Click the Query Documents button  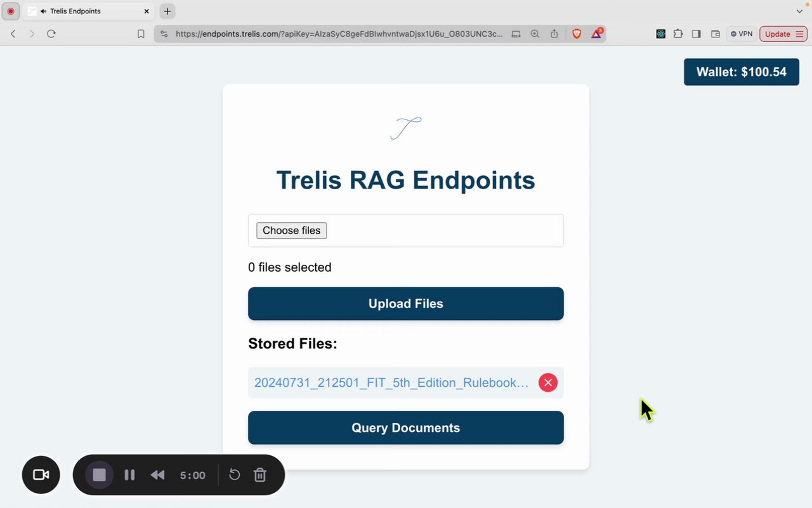click(x=406, y=428)
